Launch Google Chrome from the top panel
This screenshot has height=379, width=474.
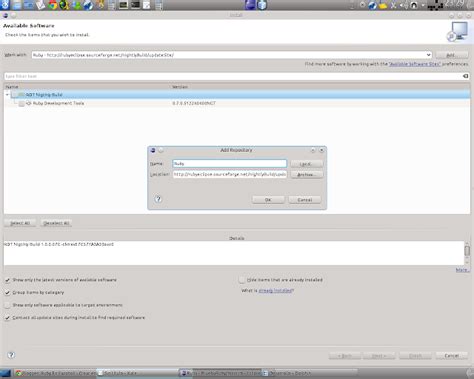tap(52, 5)
